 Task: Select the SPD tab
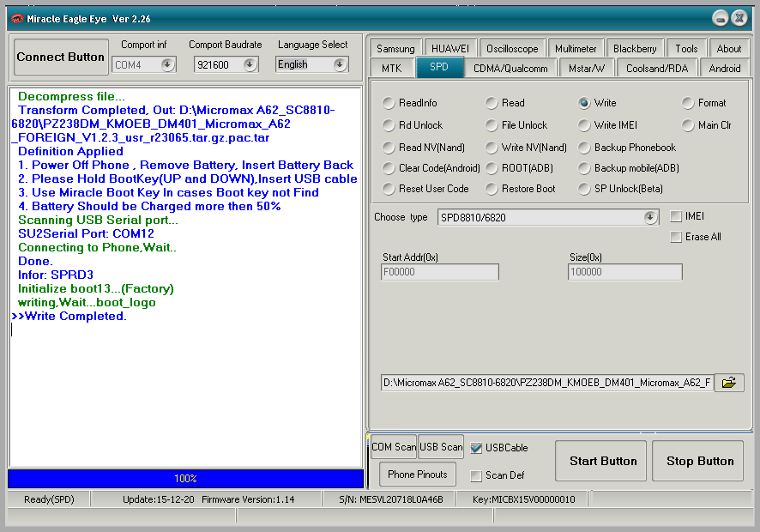(x=439, y=67)
